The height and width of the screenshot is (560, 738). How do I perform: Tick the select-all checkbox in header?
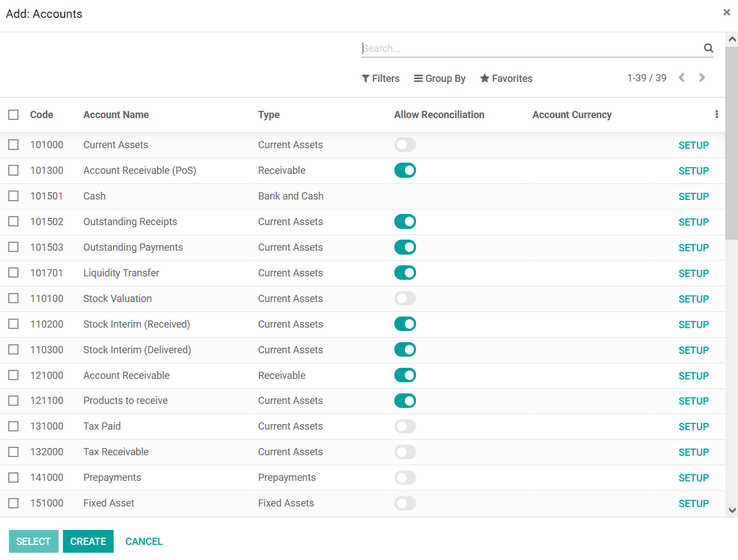(x=13, y=115)
